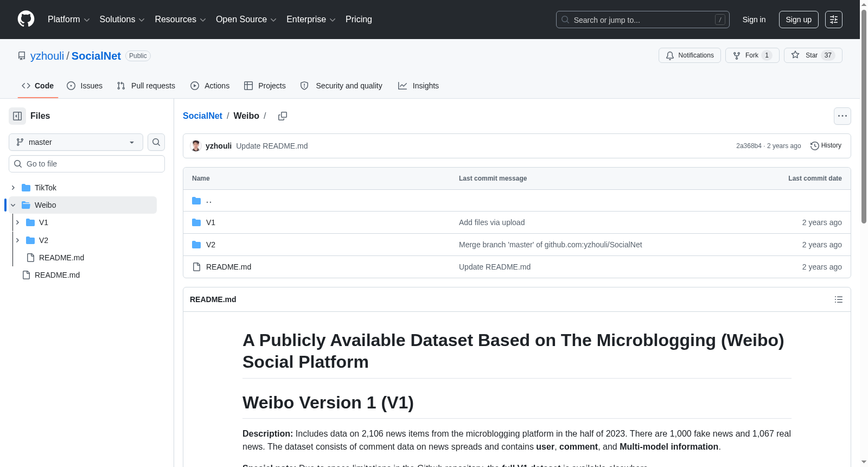
Task: Switch to the Actions tab
Action: pyautogui.click(x=210, y=86)
